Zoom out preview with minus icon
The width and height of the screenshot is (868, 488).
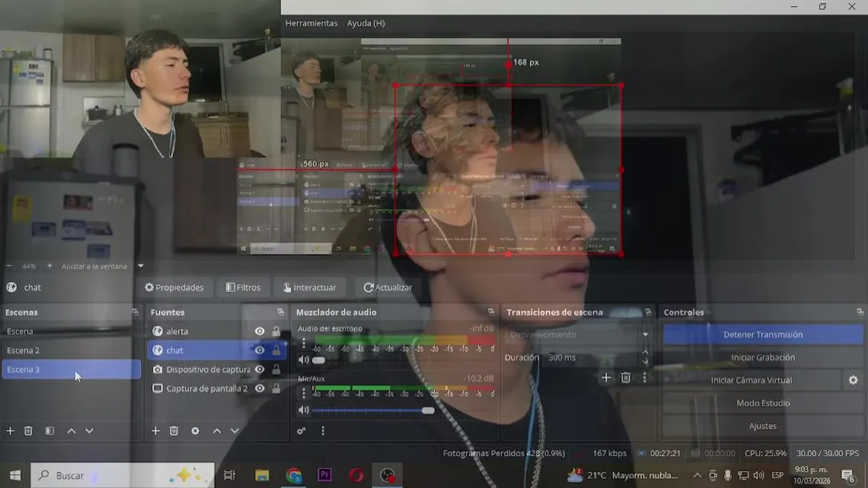(9, 266)
